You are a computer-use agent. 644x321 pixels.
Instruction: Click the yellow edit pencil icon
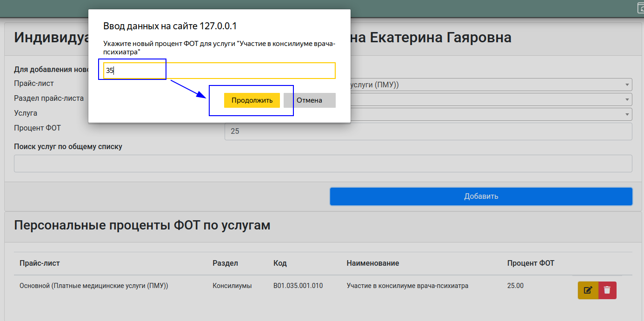(588, 290)
